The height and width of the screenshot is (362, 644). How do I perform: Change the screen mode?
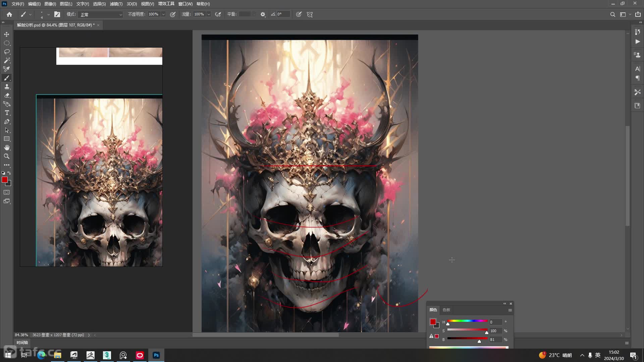7,201
